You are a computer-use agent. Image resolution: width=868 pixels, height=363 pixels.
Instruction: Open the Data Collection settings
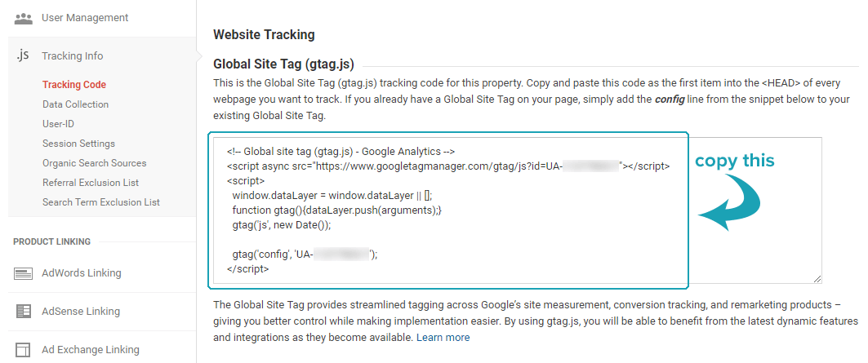coord(75,104)
